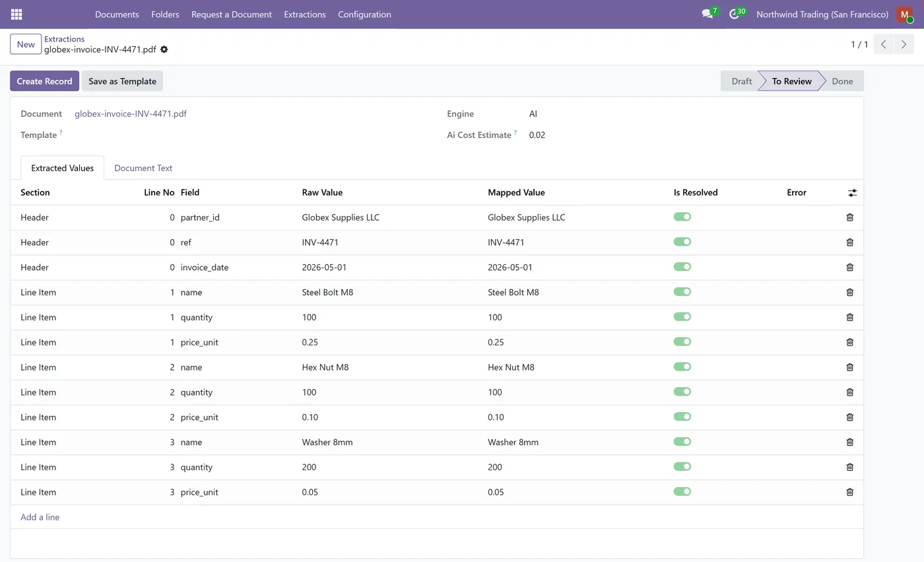Open the Folders menu

click(165, 14)
